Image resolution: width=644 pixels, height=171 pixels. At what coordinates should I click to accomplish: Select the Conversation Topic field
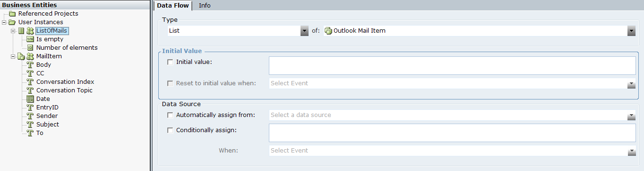point(64,90)
